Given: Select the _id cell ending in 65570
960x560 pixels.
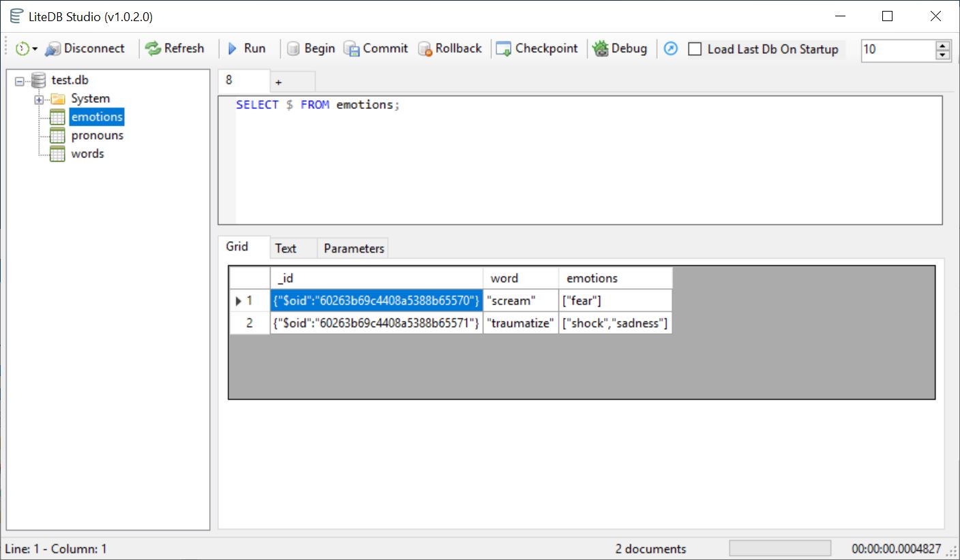Looking at the screenshot, I should coord(376,300).
